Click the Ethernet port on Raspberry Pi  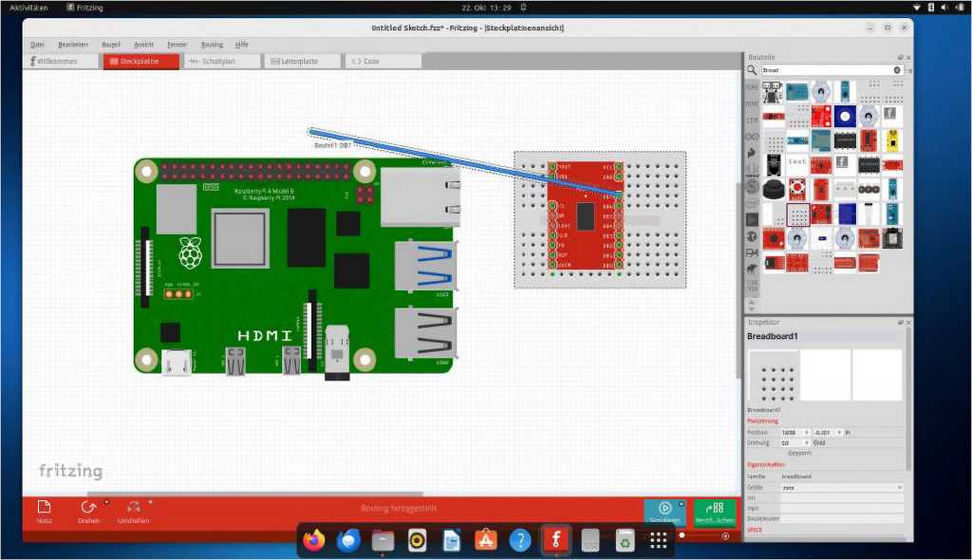[x=419, y=197]
